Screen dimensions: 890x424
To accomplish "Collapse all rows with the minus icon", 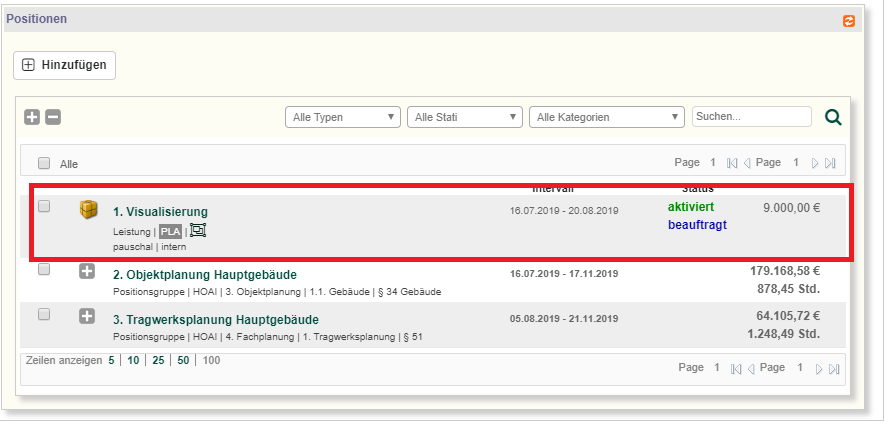I will point(53,117).
